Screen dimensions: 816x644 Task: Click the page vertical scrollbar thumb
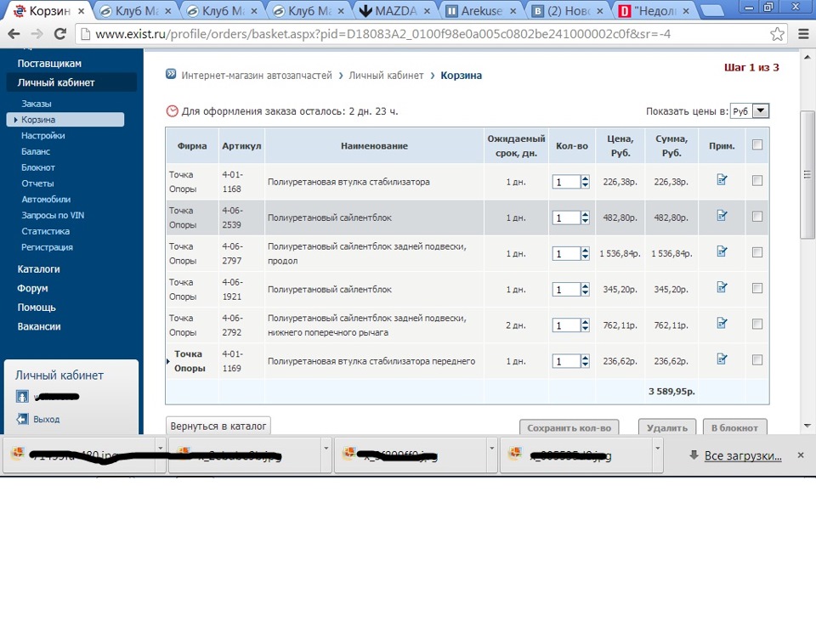807,174
